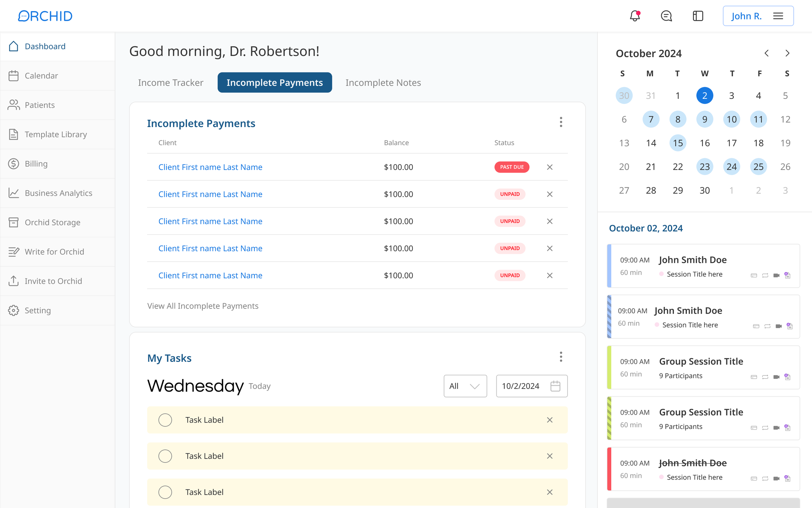Go to Orchid Storage
The height and width of the screenshot is (508, 812).
pyautogui.click(x=52, y=222)
